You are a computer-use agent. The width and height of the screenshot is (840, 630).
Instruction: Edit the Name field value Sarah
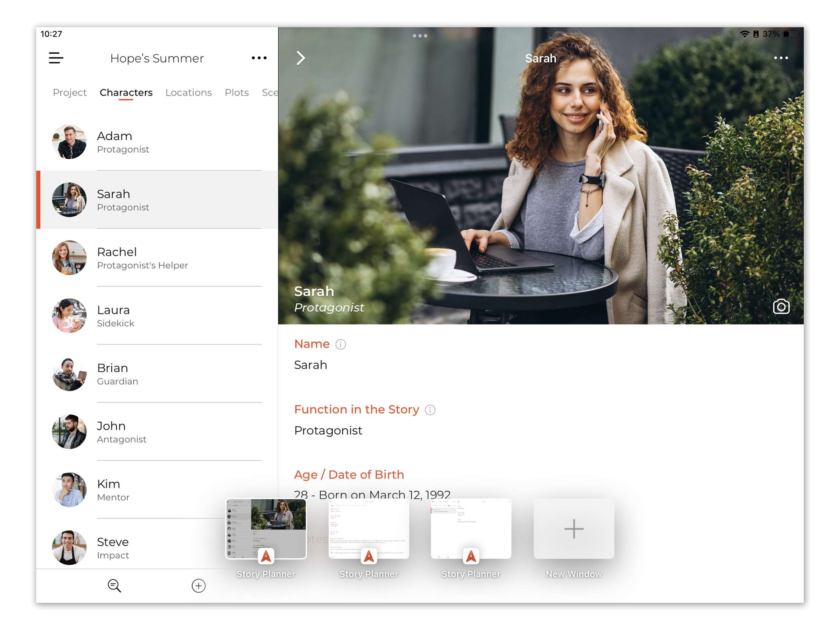click(310, 365)
